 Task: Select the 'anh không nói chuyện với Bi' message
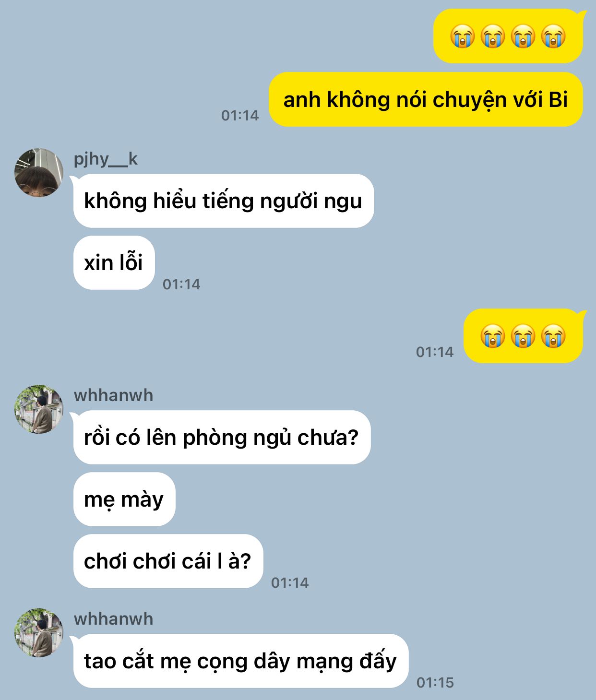(x=426, y=99)
